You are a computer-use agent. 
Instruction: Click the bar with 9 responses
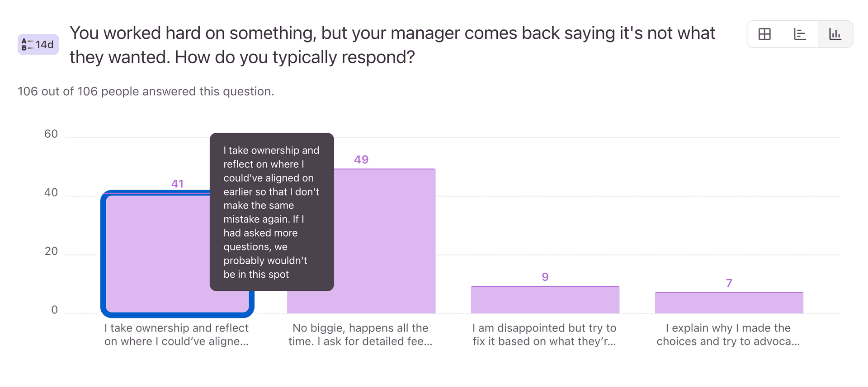click(545, 300)
